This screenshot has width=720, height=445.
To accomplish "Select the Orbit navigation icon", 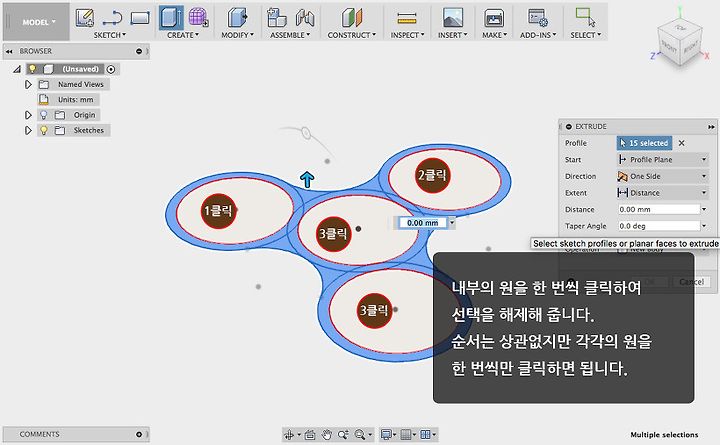I will tap(289, 434).
